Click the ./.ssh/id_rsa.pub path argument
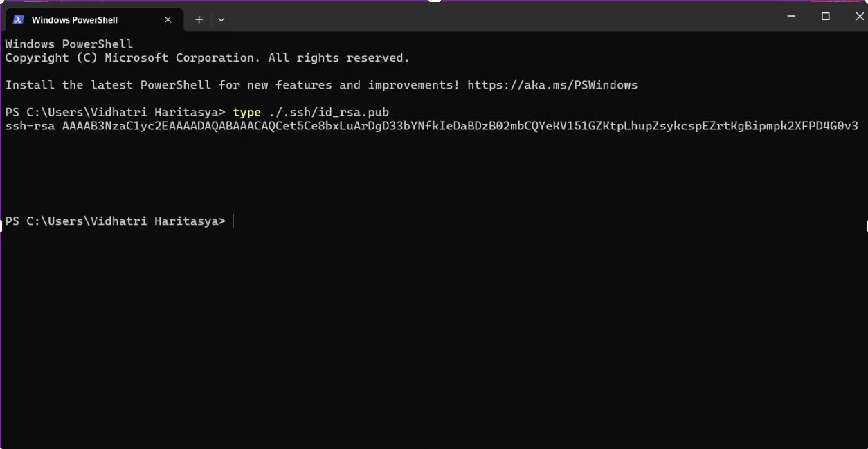Image resolution: width=868 pixels, height=449 pixels. point(329,112)
